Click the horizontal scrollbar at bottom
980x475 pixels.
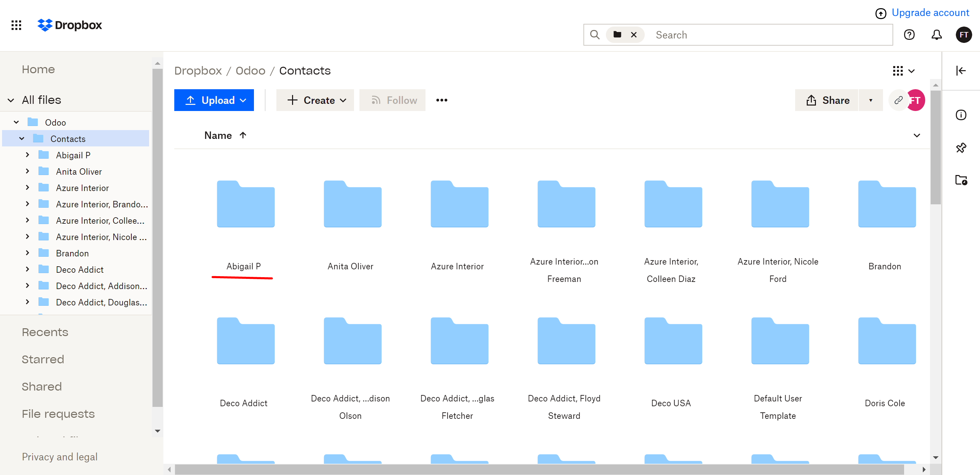point(539,469)
